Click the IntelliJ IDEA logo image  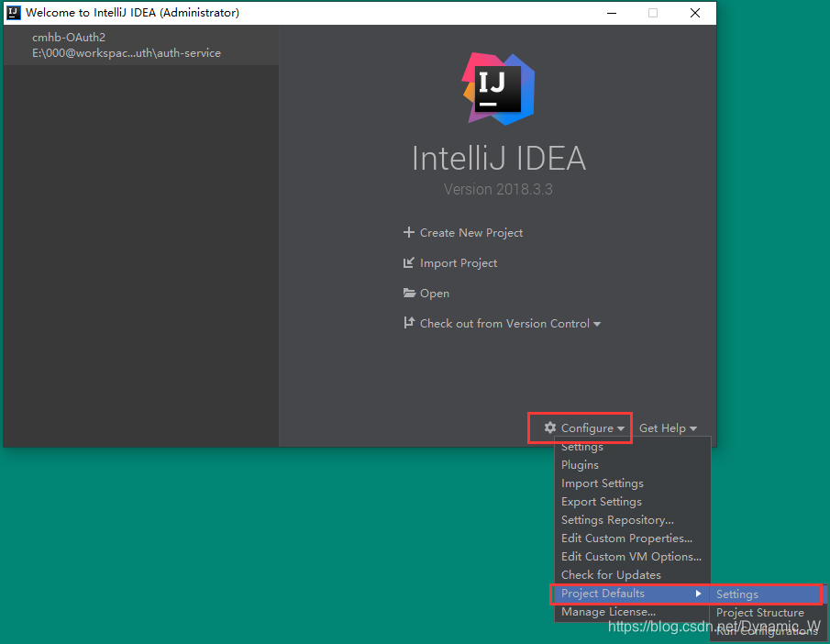click(x=498, y=88)
